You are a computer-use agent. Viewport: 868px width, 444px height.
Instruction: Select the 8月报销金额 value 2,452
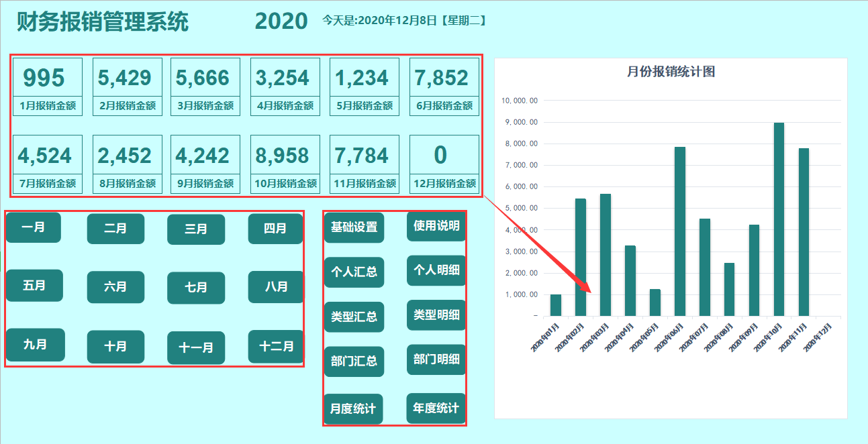(125, 156)
